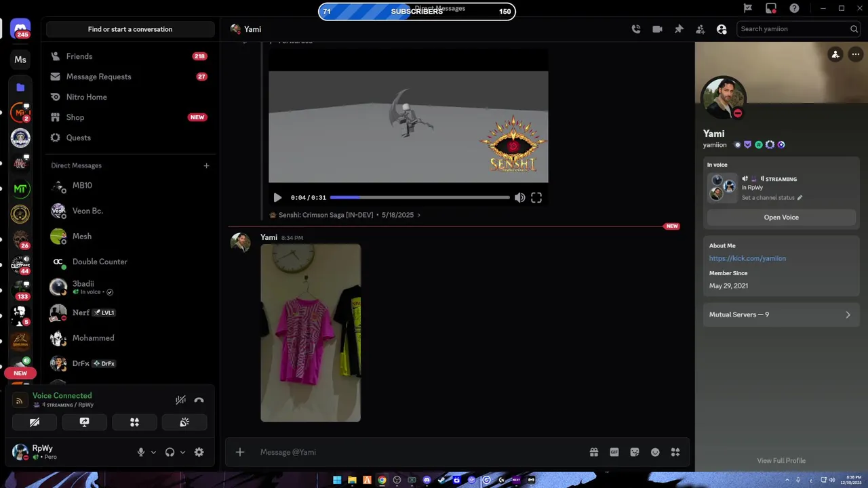868x488 pixels.
Task: Open the Shop page
Action: click(129, 117)
